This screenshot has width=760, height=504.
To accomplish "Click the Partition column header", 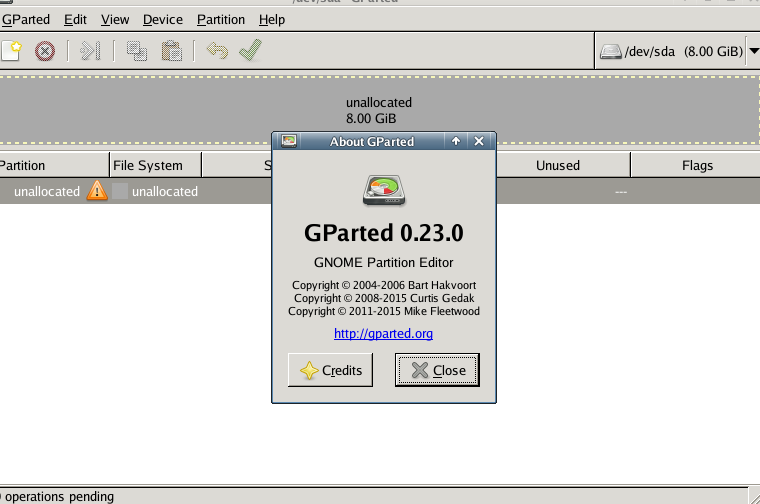I will click(54, 165).
